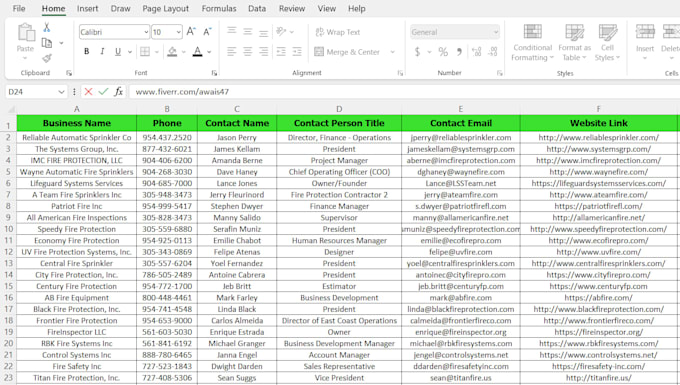
Task: Apply percent style
Action: tap(443, 52)
